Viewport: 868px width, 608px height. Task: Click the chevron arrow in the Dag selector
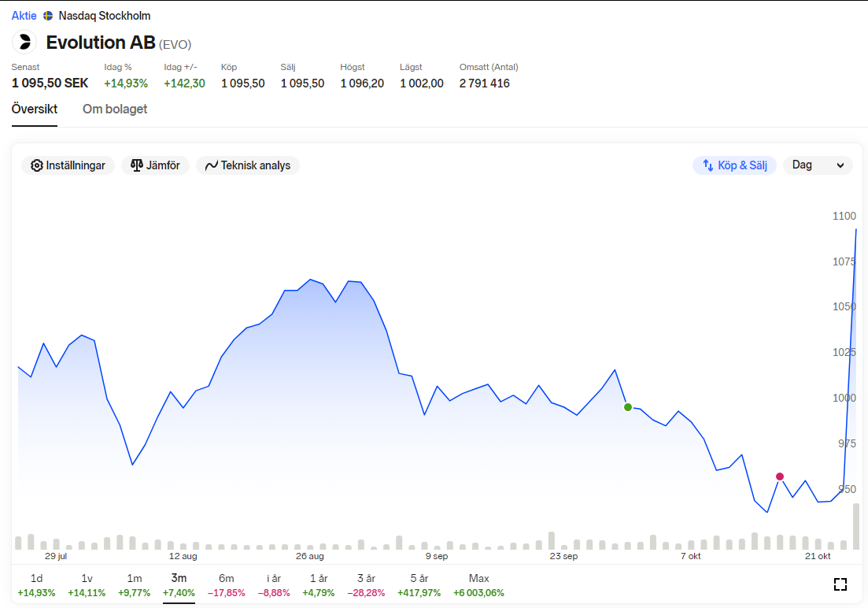pyautogui.click(x=840, y=165)
